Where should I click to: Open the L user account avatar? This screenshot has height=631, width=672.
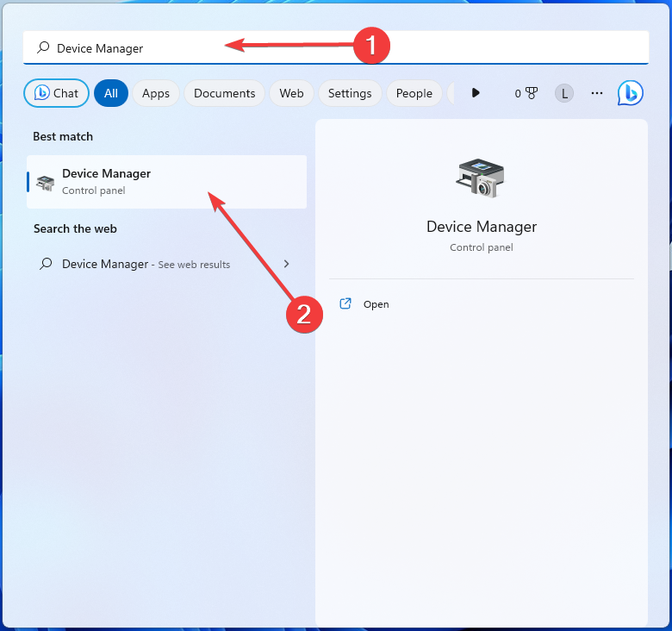click(x=564, y=93)
